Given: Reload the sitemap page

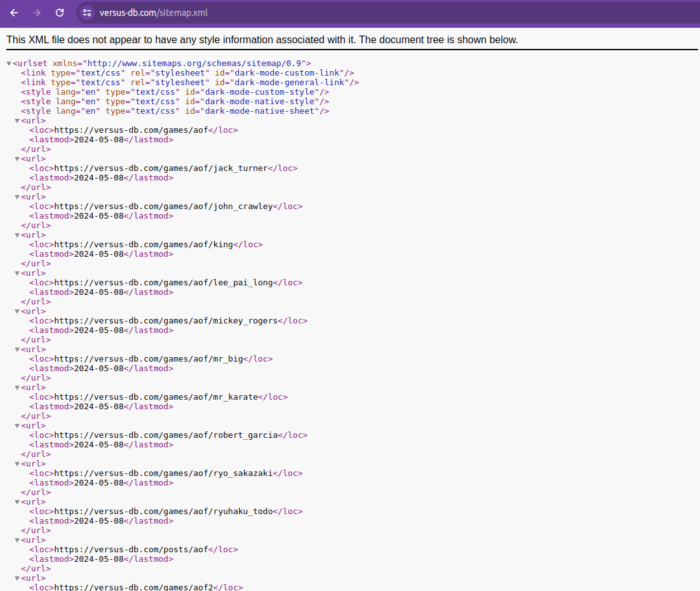Looking at the screenshot, I should (x=59, y=13).
